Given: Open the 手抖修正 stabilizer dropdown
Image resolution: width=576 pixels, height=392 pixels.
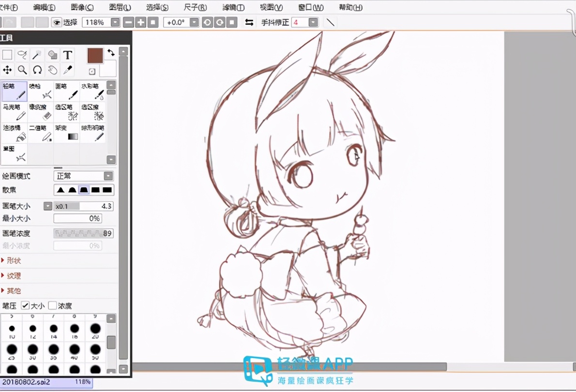Looking at the screenshot, I should 313,22.
